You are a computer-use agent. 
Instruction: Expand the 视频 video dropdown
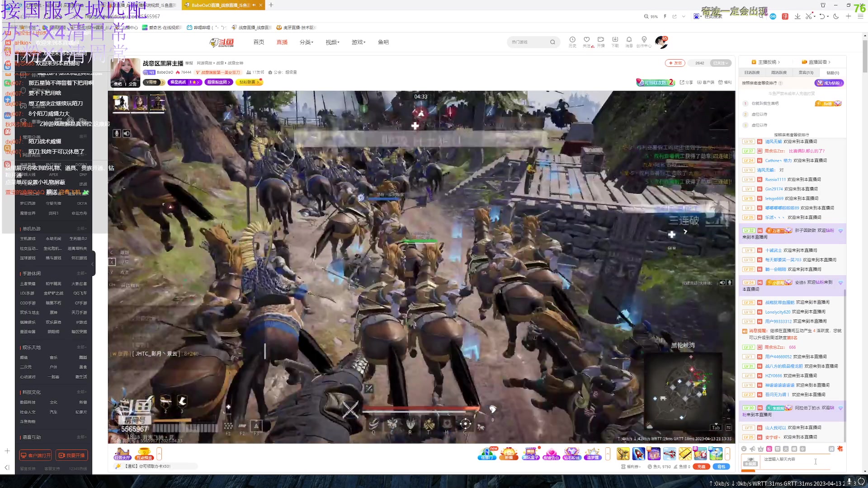click(332, 42)
